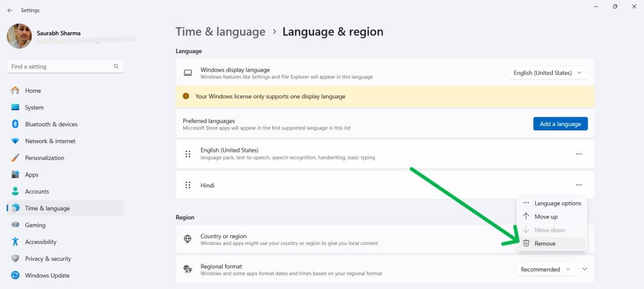Restore down the Settings window

point(615,6)
